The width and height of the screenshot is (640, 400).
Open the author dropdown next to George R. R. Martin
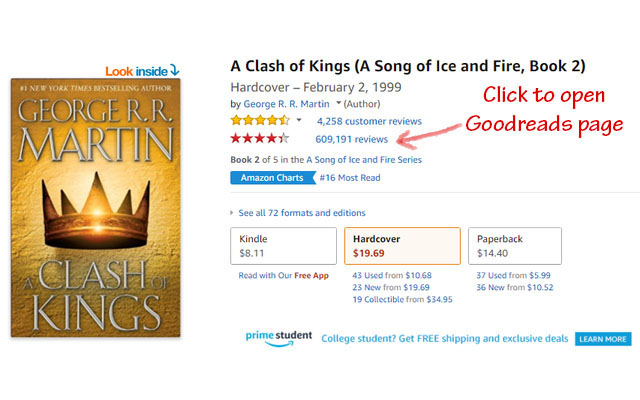point(338,103)
